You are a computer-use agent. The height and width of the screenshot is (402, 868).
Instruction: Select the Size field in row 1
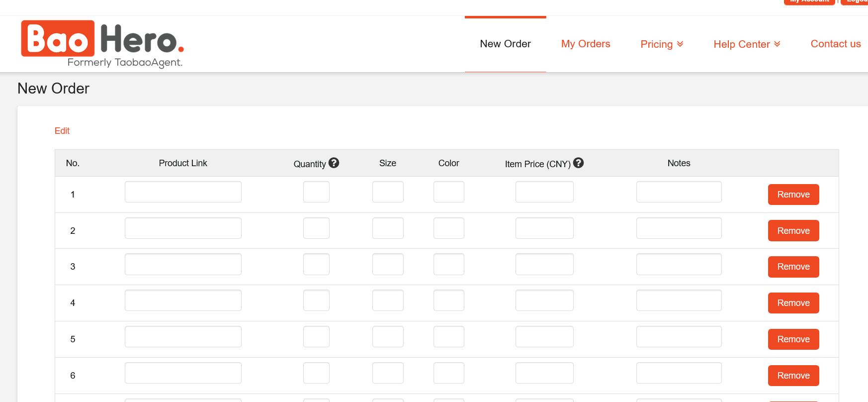(x=388, y=192)
